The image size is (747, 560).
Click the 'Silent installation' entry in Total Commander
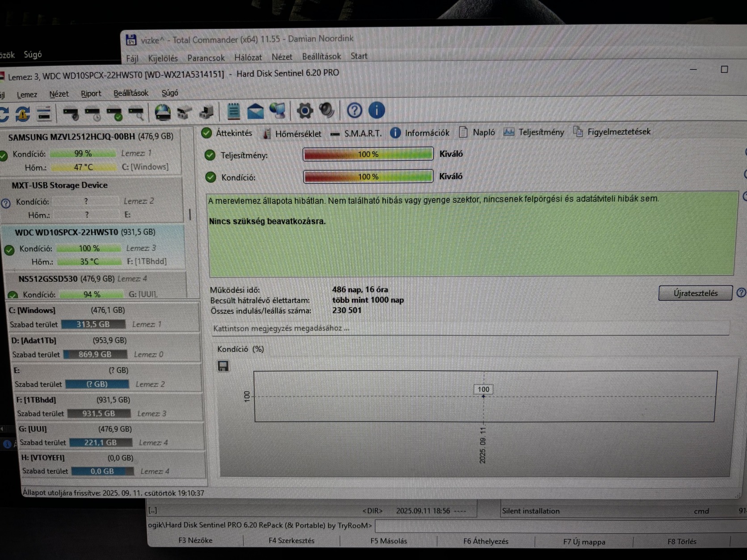click(530, 511)
